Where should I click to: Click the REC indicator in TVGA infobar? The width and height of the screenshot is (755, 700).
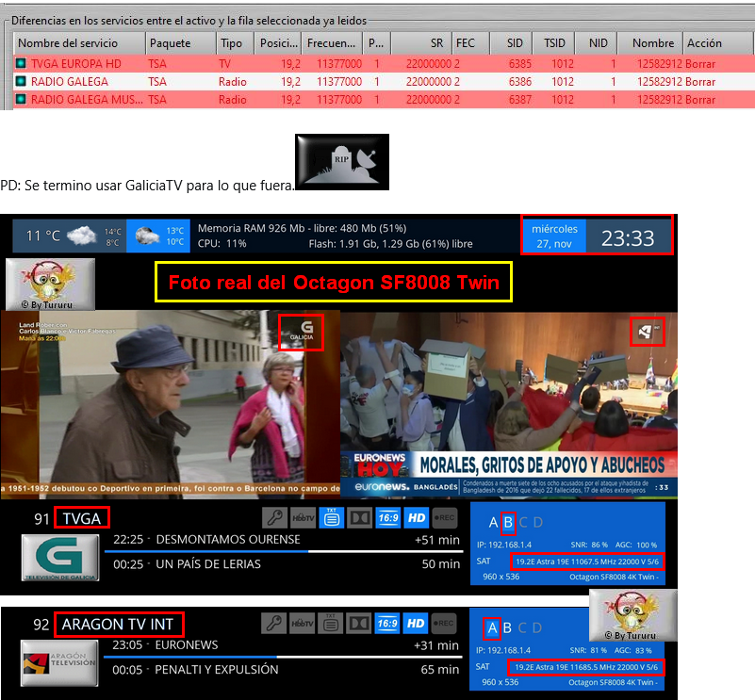[x=444, y=518]
